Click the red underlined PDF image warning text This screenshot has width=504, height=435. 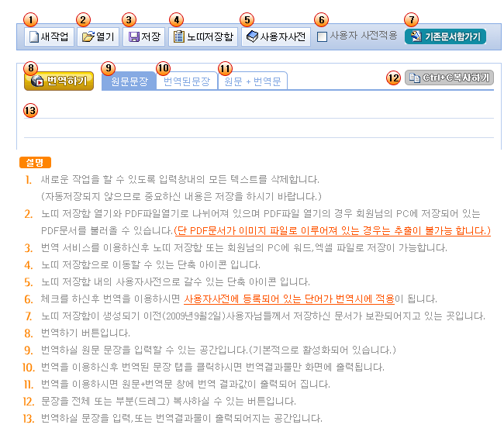[x=332, y=230]
